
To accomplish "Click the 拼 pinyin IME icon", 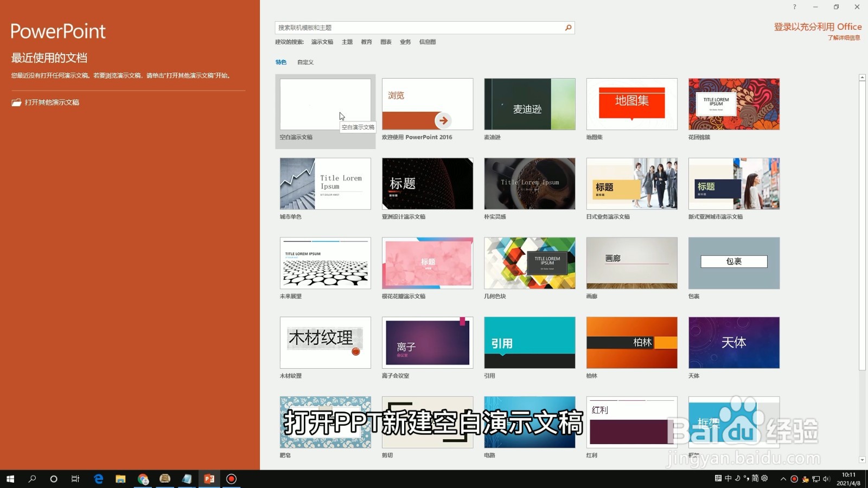I will (718, 478).
